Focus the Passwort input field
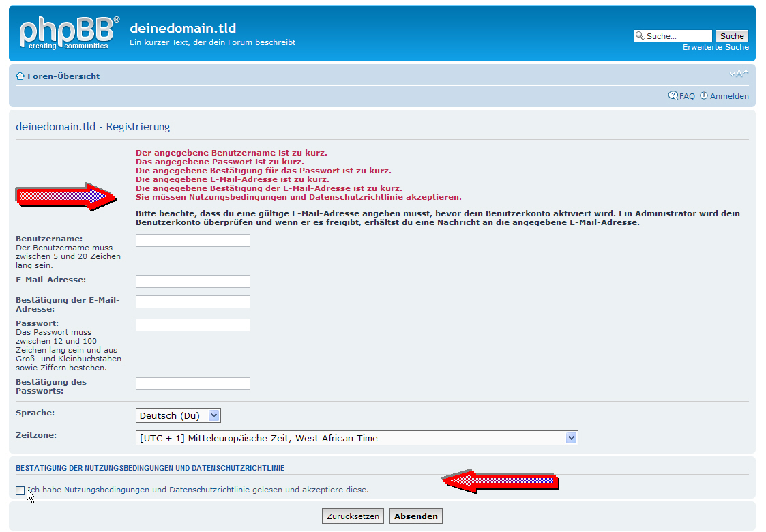The width and height of the screenshot is (766, 532). point(193,325)
